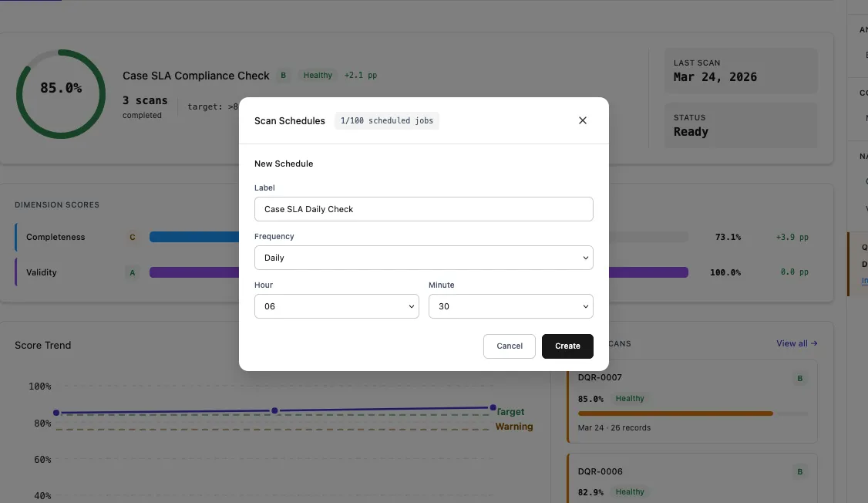Edit the Label field containing Case SLA Daily Check
The image size is (868, 503).
(423, 209)
